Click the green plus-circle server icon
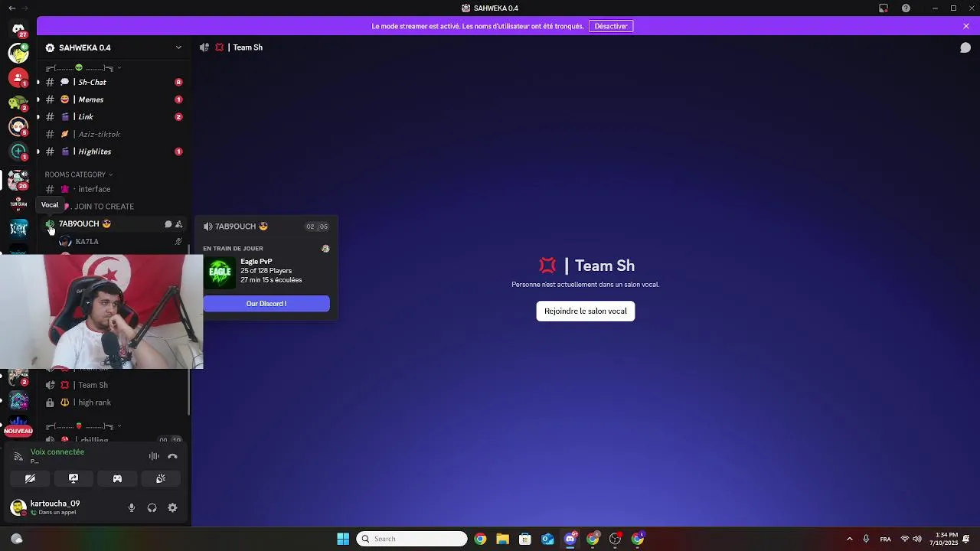The height and width of the screenshot is (551, 980). pos(18,151)
